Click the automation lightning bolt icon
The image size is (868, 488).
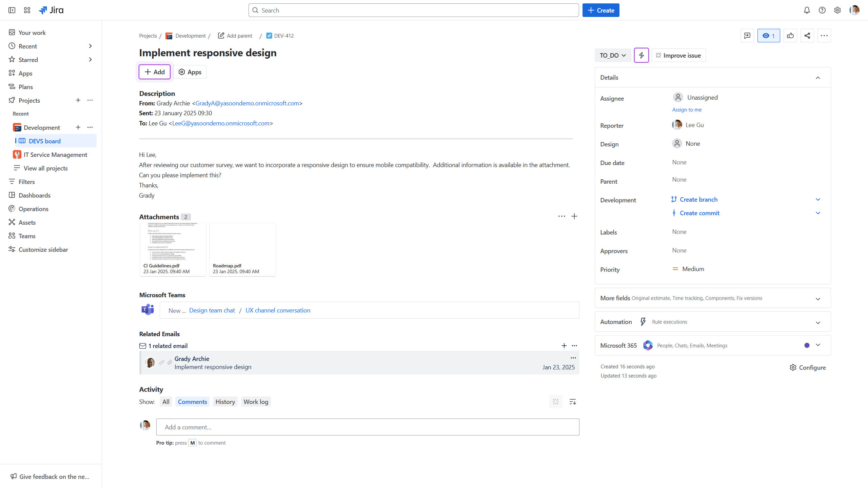pyautogui.click(x=641, y=55)
